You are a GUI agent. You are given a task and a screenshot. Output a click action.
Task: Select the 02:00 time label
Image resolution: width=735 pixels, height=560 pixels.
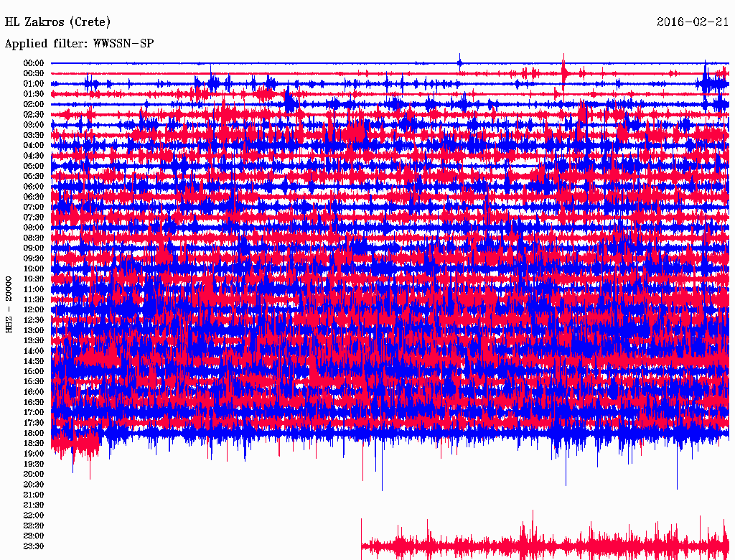(34, 104)
